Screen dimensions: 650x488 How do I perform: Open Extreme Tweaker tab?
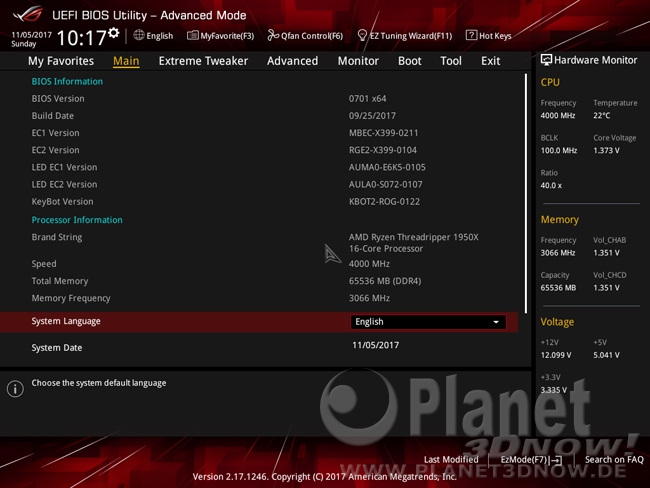(x=203, y=61)
